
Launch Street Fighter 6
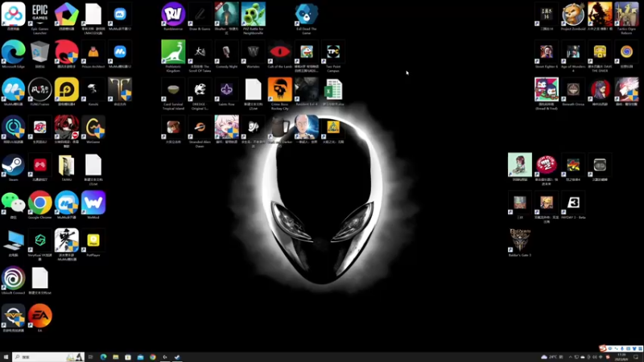[547, 55]
